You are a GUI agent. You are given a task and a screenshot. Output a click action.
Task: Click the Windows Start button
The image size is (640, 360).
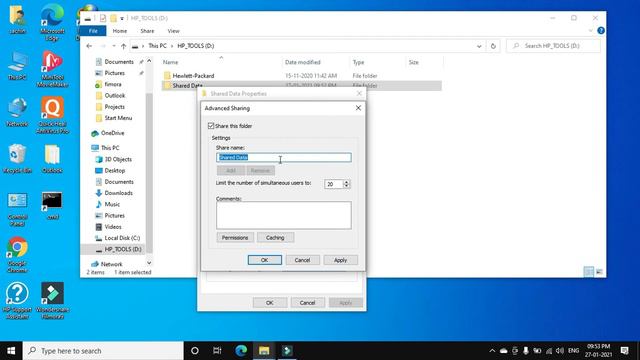point(11,351)
